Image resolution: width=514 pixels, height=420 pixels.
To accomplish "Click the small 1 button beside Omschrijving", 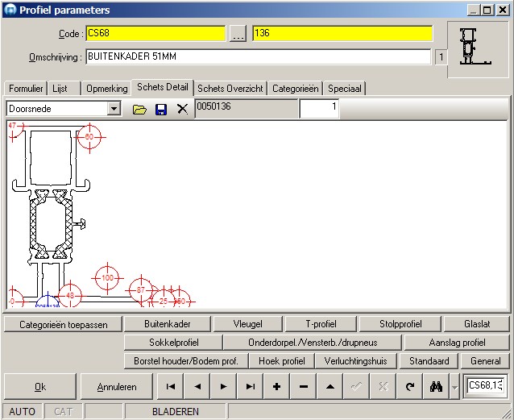I will pos(441,57).
